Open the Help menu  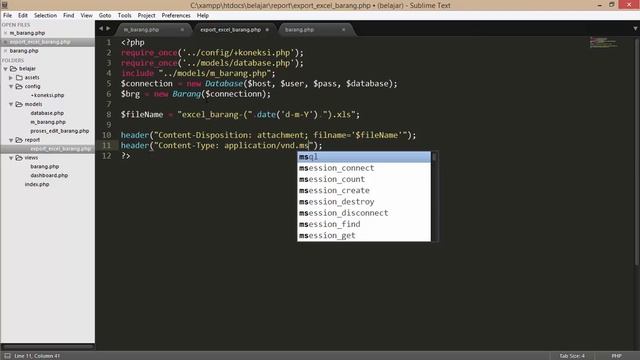coord(203,16)
